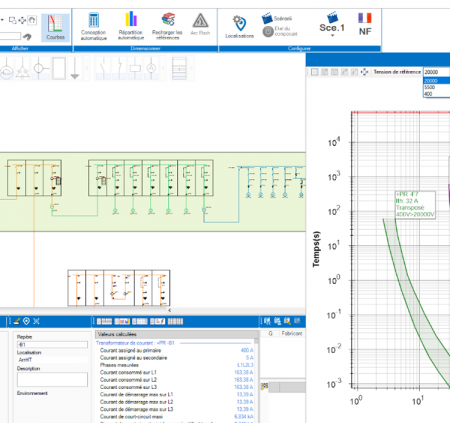Insert the rectangle relay symbol
Viewport: 450px width, 423px height.
pyautogui.click(x=135, y=69)
